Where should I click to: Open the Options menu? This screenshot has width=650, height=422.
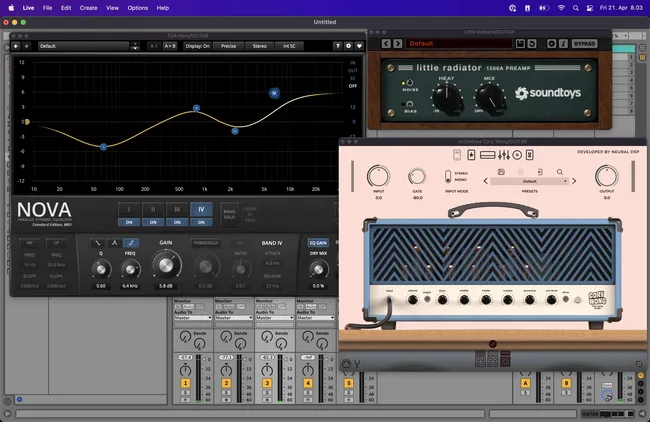click(138, 8)
